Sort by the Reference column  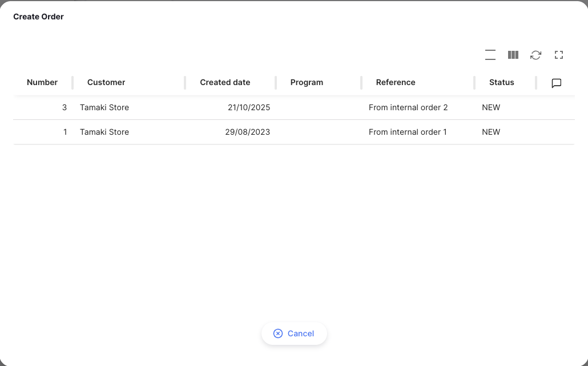[x=396, y=82]
